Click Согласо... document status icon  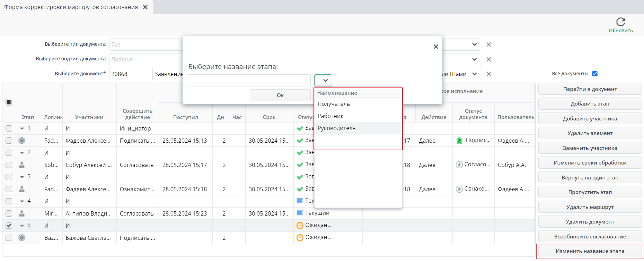tap(459, 165)
